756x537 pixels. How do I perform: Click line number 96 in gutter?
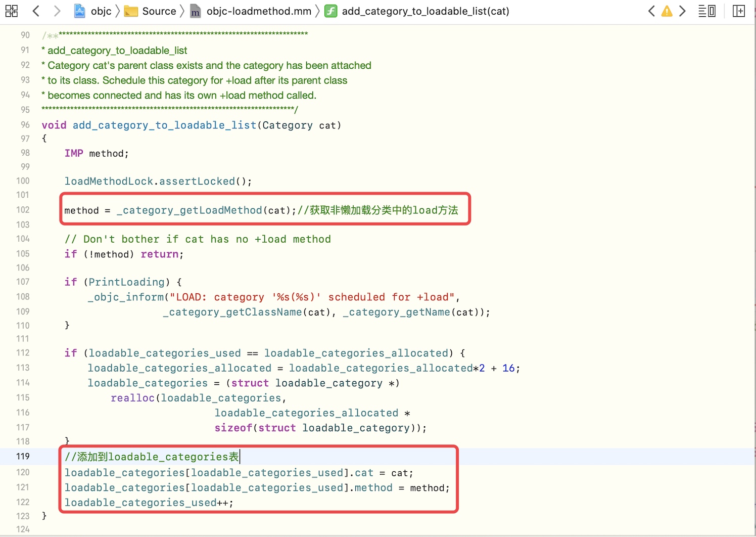point(25,124)
